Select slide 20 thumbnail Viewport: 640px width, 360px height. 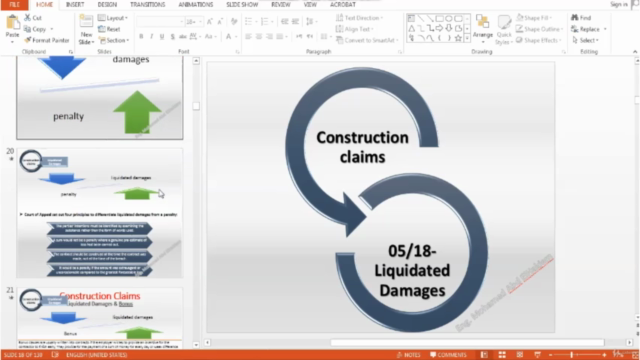(x=100, y=213)
